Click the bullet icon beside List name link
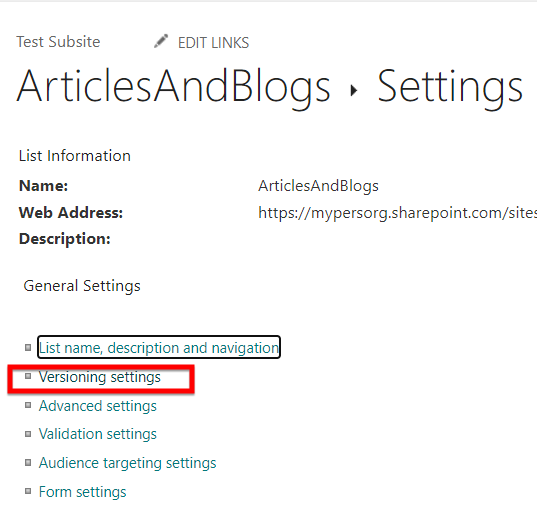Viewport: 537px width, 531px height. point(28,348)
